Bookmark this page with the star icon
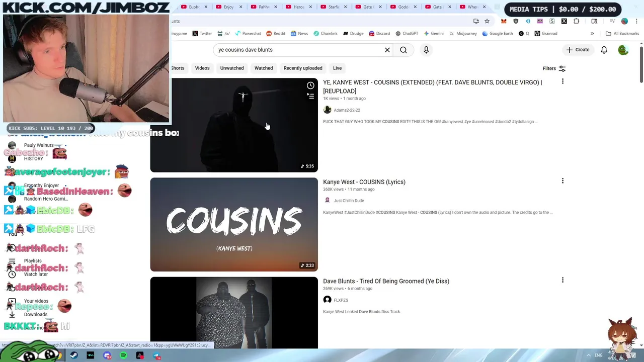The height and width of the screenshot is (362, 644). coord(487,21)
